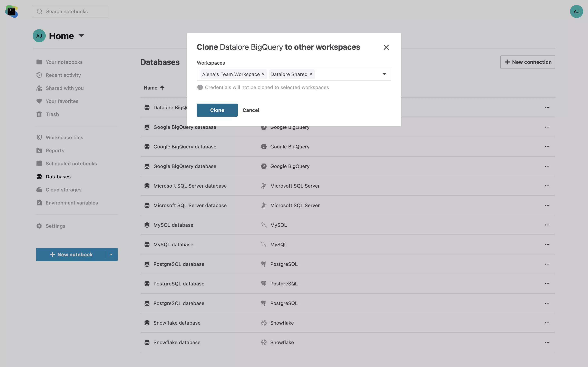Open more options for first MySQL database
Screen dimensions: 588x367
[547, 225]
